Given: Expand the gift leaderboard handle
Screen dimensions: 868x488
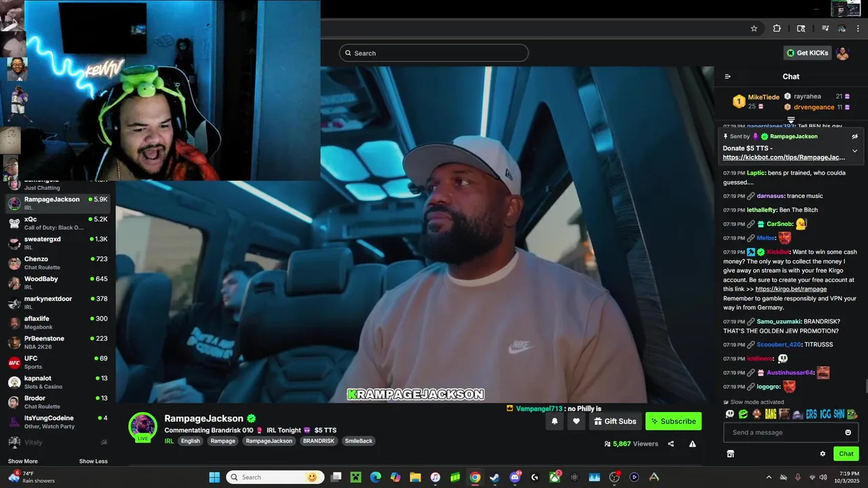Looking at the screenshot, I should pos(791,120).
